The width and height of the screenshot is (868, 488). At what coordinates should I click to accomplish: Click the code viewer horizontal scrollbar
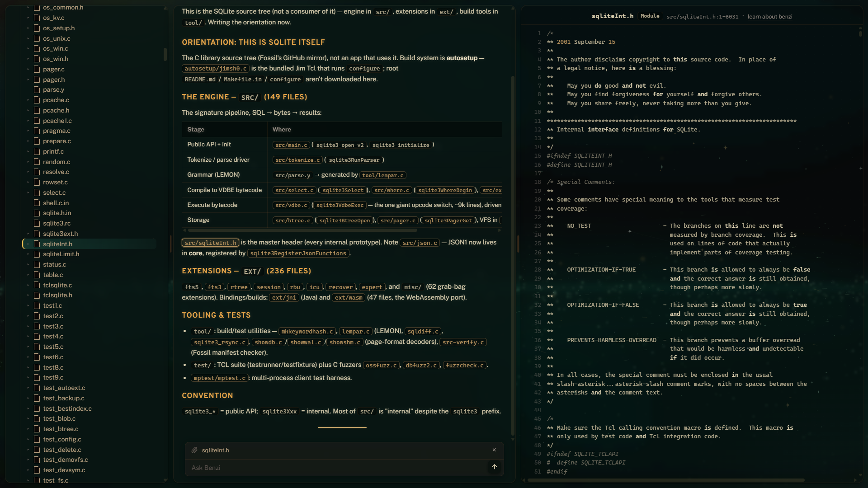(x=666, y=480)
